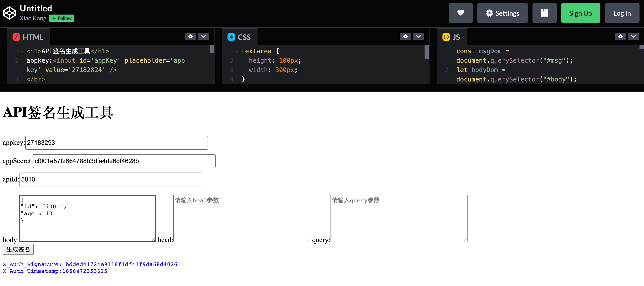Expand the CSS editor chevron dropdown
Image resolution: width=644 pixels, height=286 pixels.
coord(418,36)
